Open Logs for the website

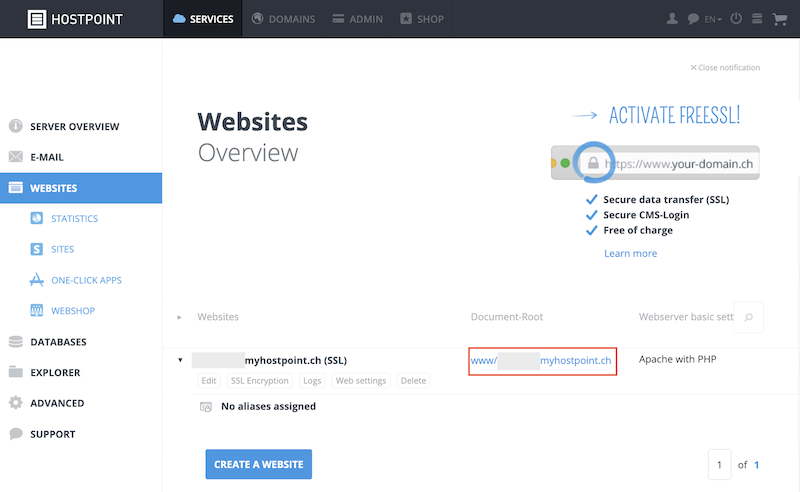click(312, 381)
